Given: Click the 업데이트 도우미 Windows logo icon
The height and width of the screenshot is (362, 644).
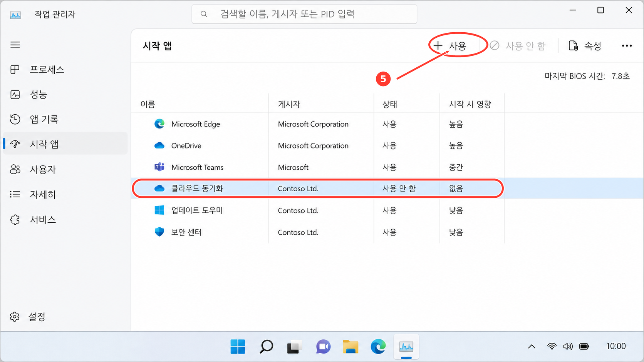Looking at the screenshot, I should click(x=159, y=210).
